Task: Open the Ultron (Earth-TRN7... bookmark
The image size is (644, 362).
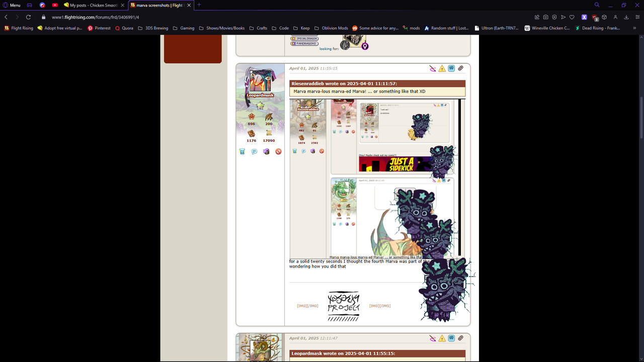Action: click(496, 28)
